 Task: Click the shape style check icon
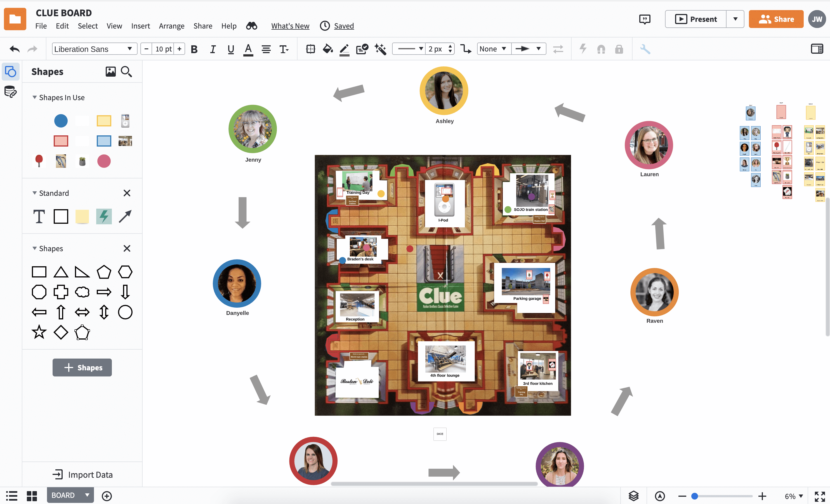pyautogui.click(x=362, y=49)
